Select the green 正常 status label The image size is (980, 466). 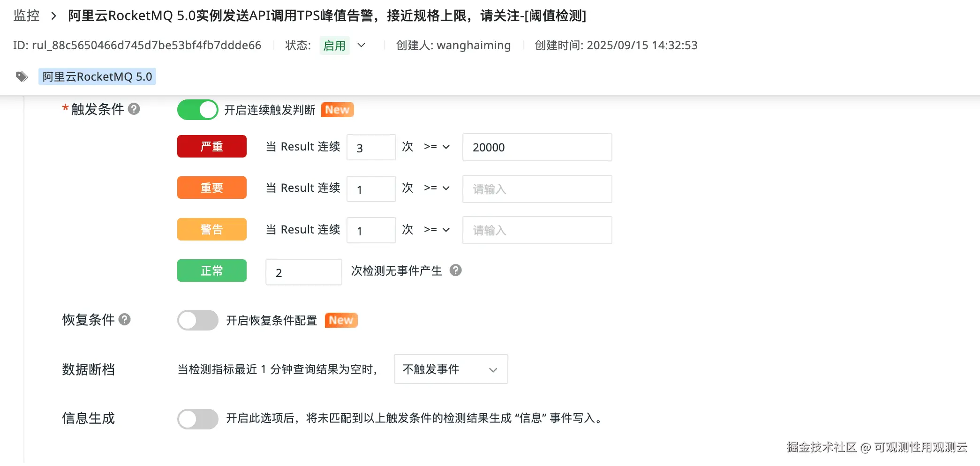tap(212, 271)
